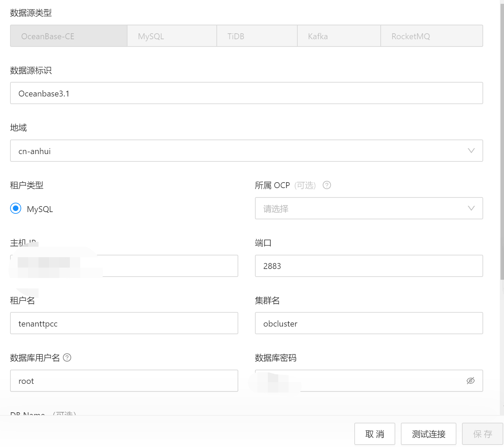
Task: Click the 保存 save button
Action: click(482, 434)
